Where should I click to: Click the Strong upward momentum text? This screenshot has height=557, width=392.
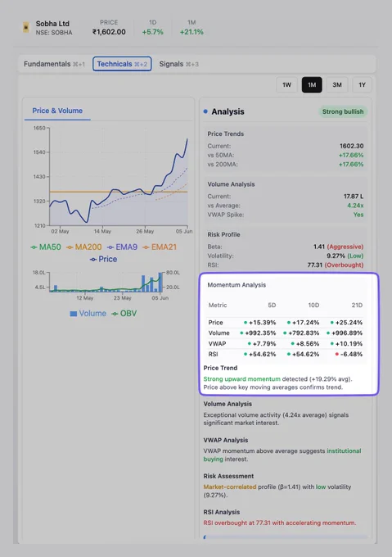(x=242, y=379)
